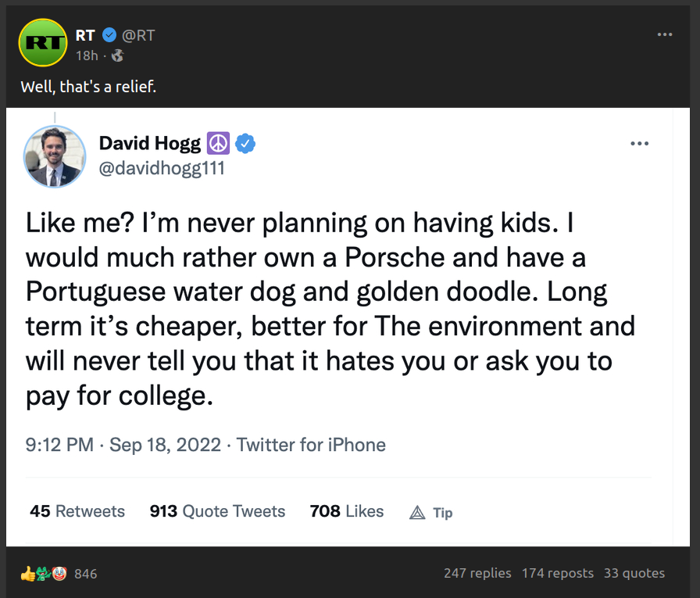Screen dimensions: 700x598
Task: Click the 18h post timestamp
Action: (87, 56)
